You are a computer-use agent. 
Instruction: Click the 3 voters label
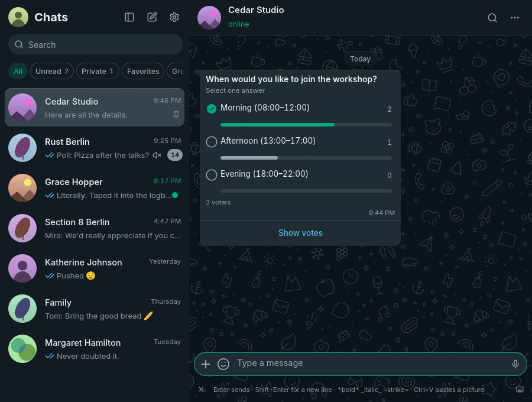[218, 202]
